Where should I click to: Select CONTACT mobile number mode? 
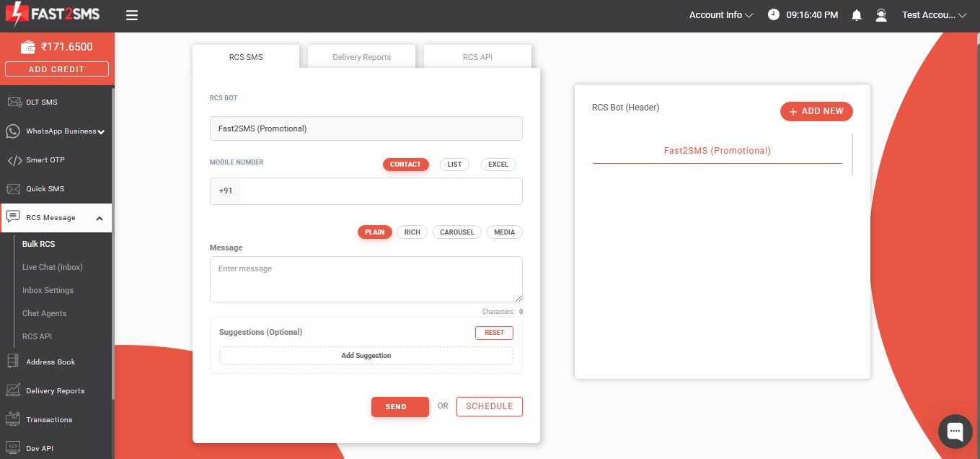pos(405,165)
